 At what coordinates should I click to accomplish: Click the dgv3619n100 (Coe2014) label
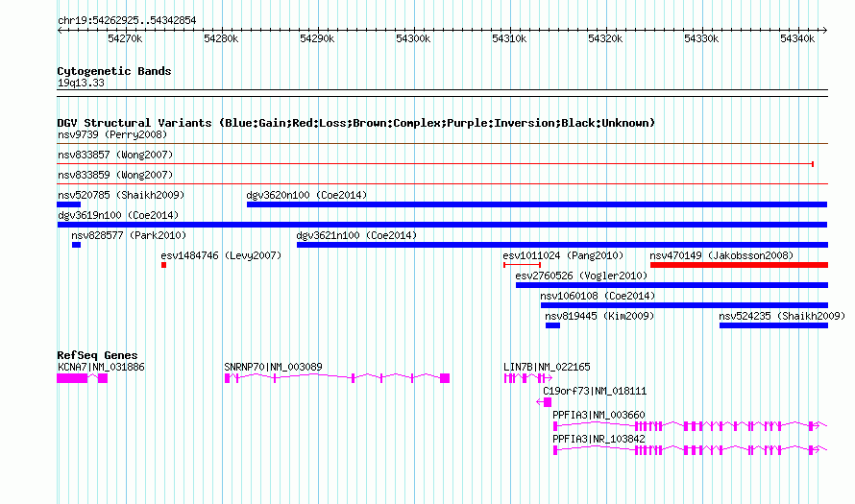click(118, 215)
